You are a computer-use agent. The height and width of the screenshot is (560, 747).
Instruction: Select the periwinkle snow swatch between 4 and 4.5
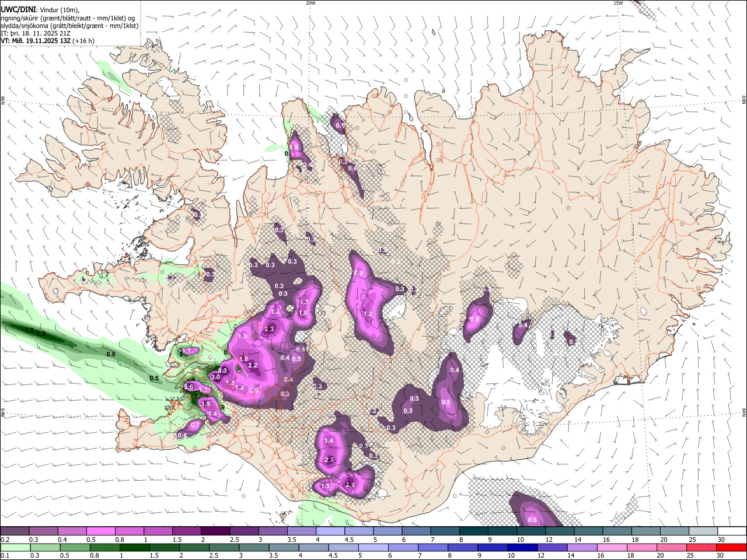[x=330, y=531]
